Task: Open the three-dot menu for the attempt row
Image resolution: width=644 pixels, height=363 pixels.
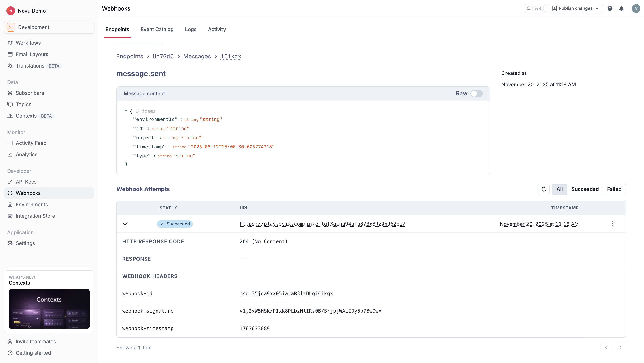Action: click(612, 224)
